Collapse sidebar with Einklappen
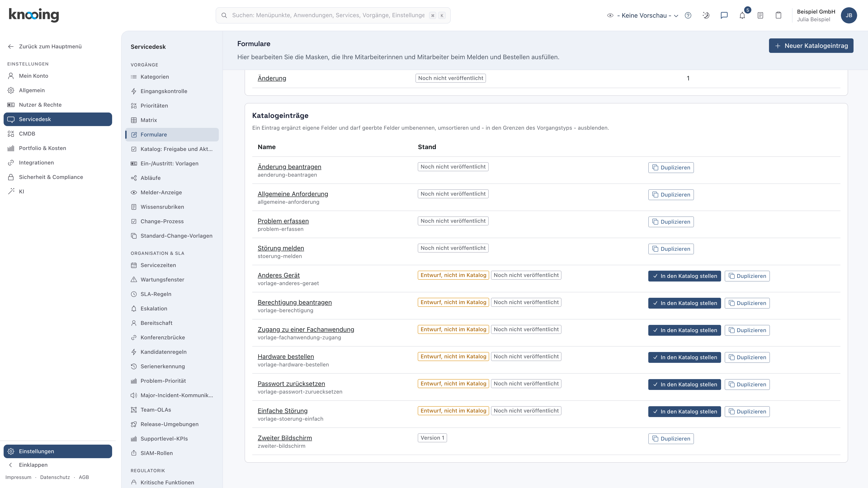 tap(58, 465)
